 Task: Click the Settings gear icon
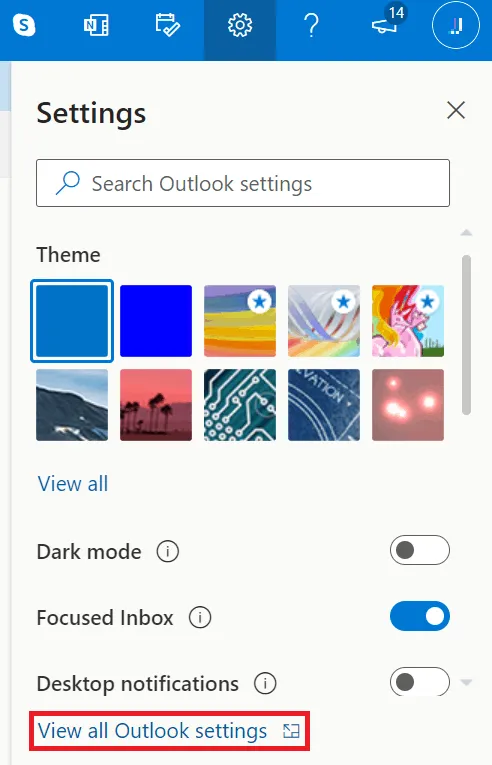(240, 25)
